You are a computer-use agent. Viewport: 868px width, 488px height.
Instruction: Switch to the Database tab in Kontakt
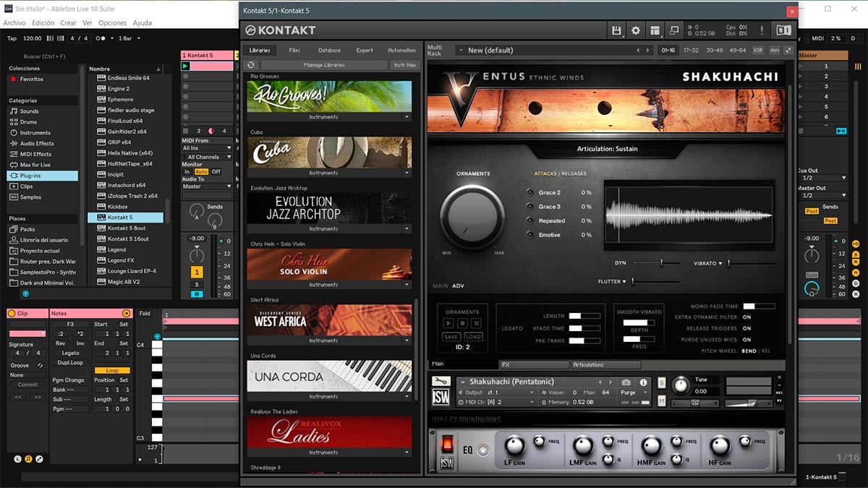(329, 51)
